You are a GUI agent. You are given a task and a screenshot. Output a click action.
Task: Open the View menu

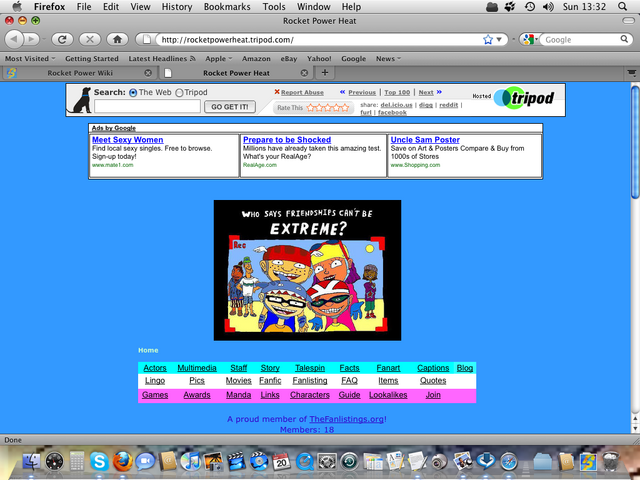tap(140, 7)
